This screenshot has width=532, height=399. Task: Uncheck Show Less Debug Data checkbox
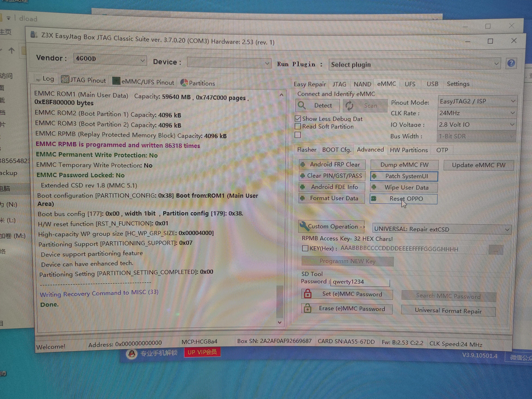pos(298,119)
